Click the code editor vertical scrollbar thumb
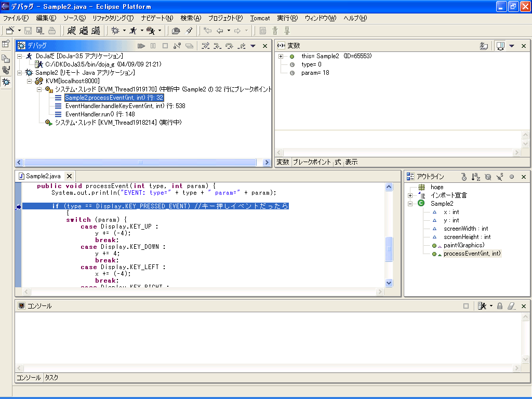The height and width of the screenshot is (399, 532). tap(389, 249)
